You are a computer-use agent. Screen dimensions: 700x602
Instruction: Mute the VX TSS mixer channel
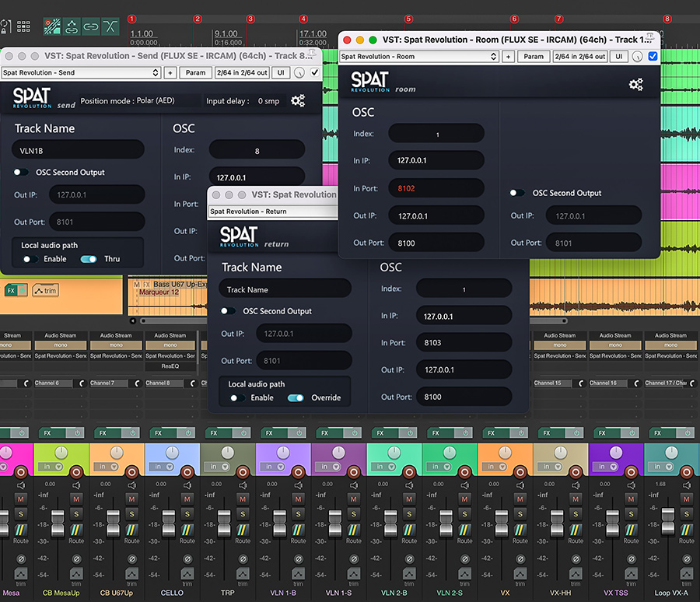631,499
